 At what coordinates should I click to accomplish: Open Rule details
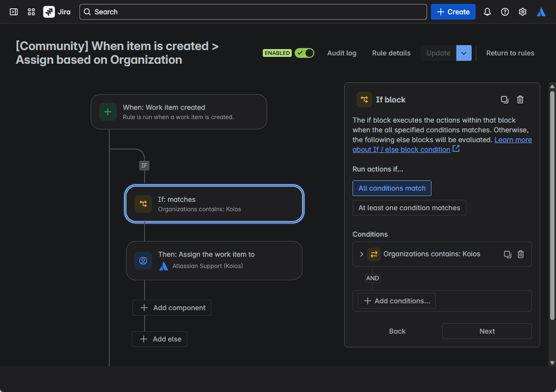pyautogui.click(x=391, y=53)
